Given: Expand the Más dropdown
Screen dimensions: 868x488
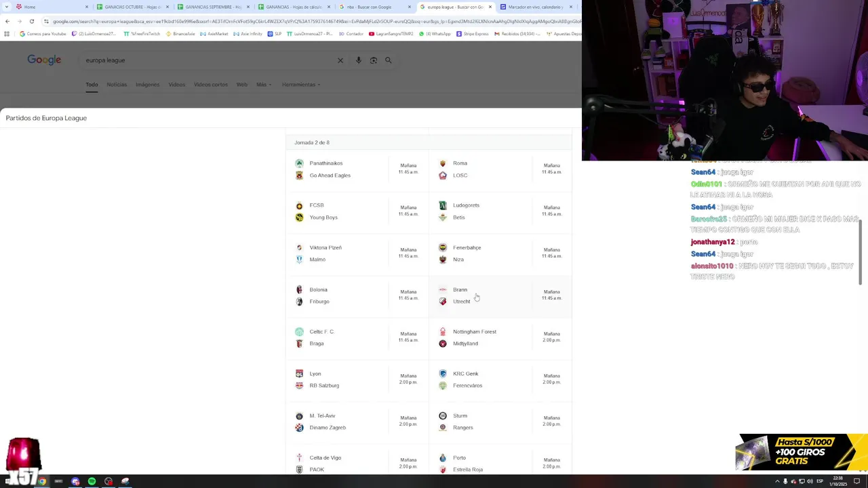Looking at the screenshot, I should click(264, 85).
